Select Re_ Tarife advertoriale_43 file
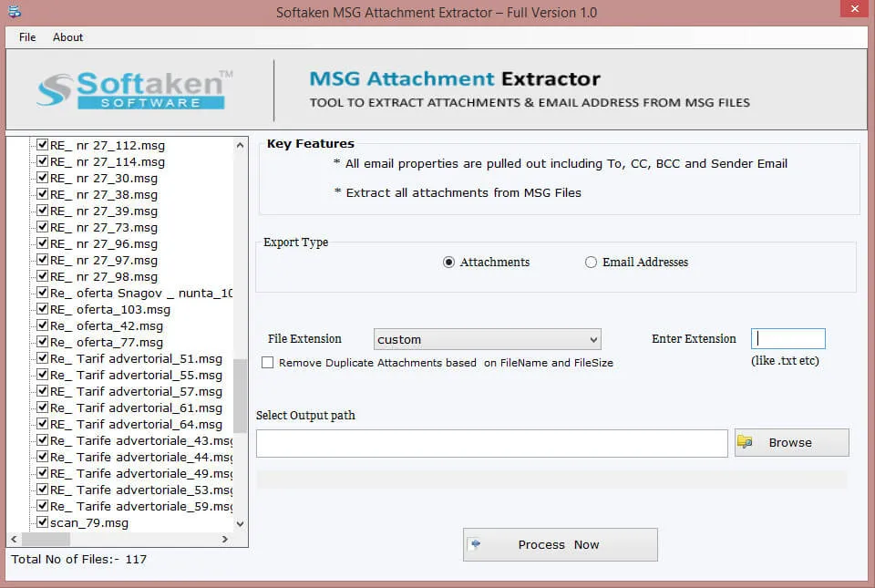 [x=141, y=440]
